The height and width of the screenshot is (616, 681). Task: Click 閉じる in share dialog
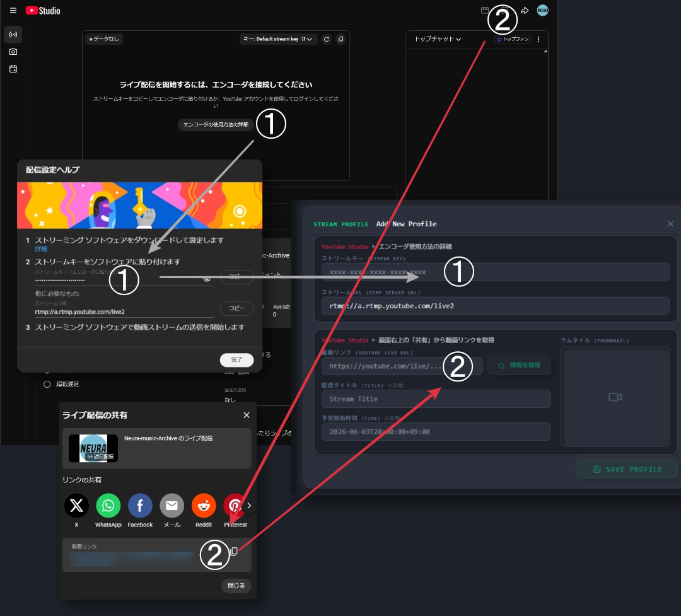click(x=236, y=586)
